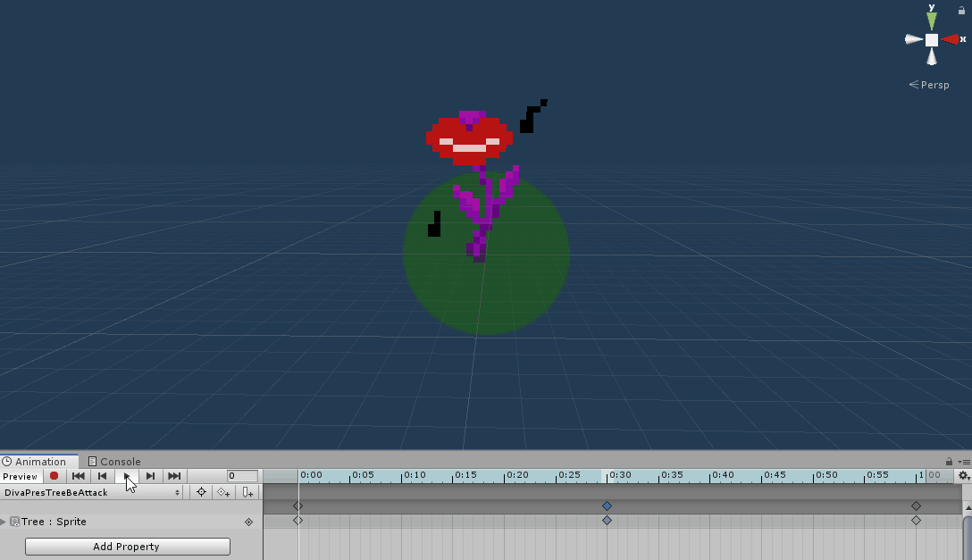
Task: Open the timeline settings gear menu
Action: [x=963, y=476]
